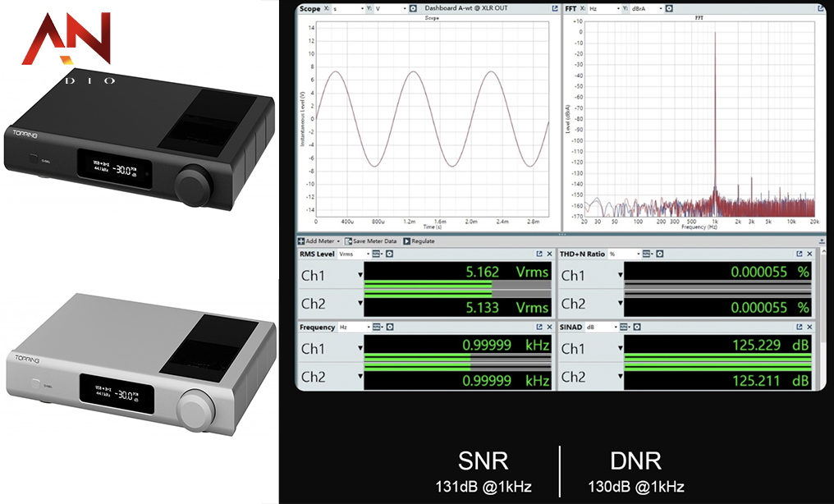Pop out the Scope graph panel
Viewport: 834px width, 504px height.
click(x=555, y=8)
